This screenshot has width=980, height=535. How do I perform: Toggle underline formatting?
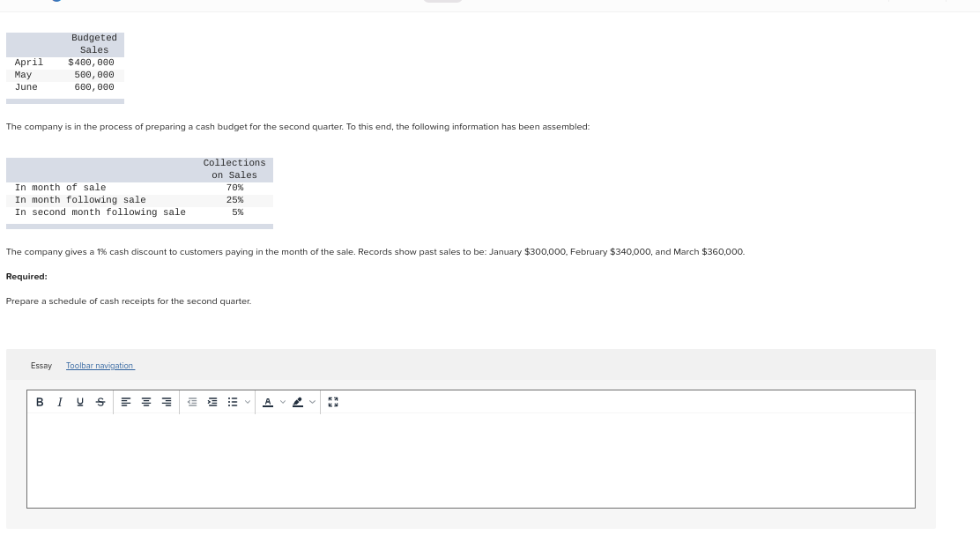(79, 402)
